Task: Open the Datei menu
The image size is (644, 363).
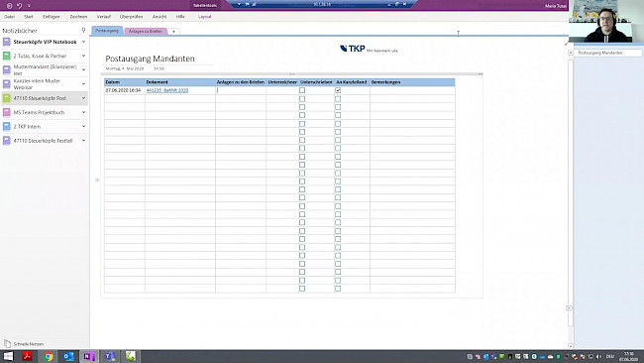Action: pos(10,17)
